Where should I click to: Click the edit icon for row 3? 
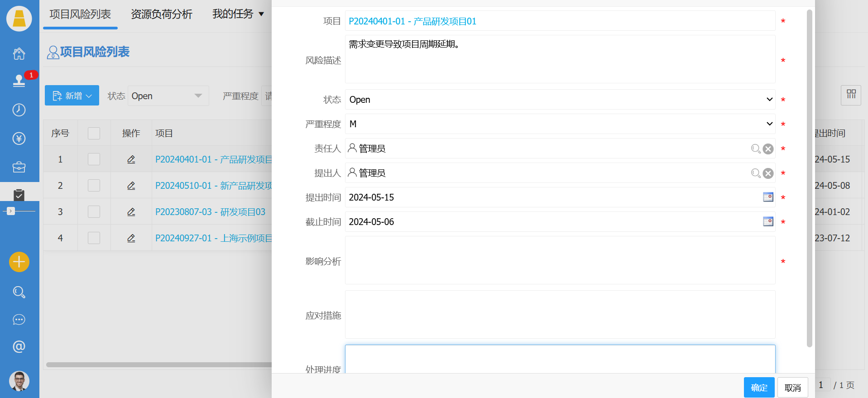click(131, 212)
